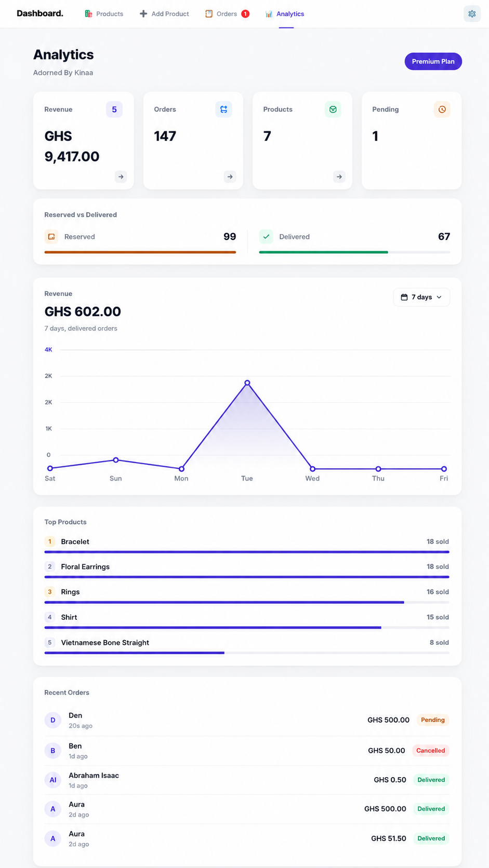Open the Products tab
Screen dimensions: 489x868
point(104,14)
